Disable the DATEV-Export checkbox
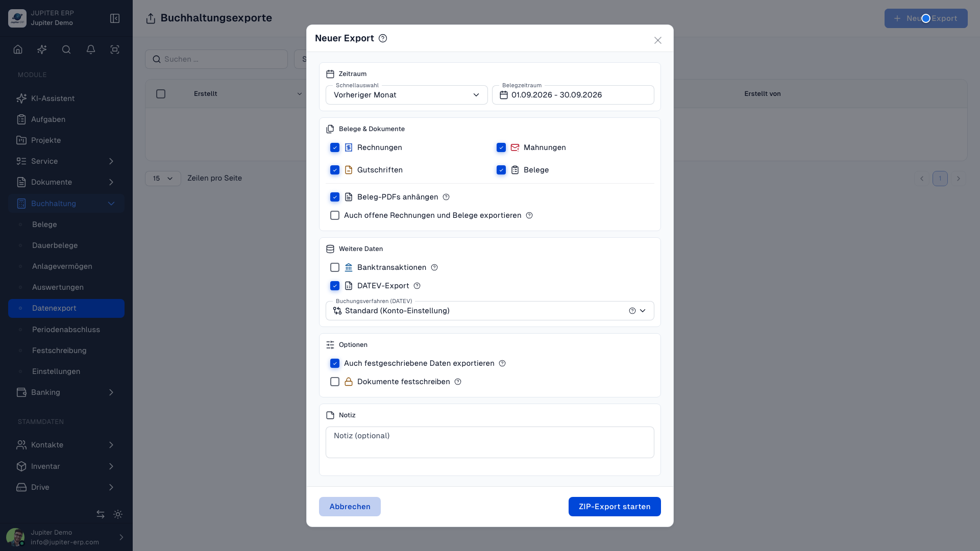The width and height of the screenshot is (980, 551). tap(335, 286)
